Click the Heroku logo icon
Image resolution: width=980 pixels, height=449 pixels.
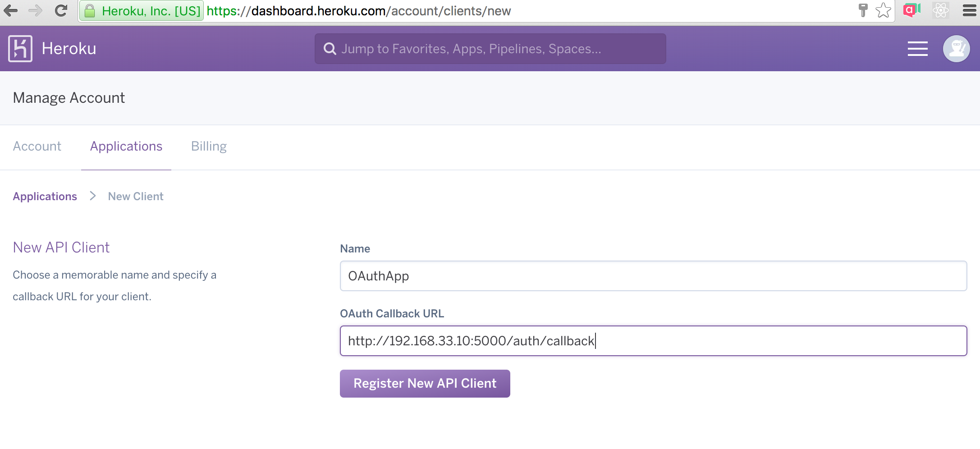20,49
